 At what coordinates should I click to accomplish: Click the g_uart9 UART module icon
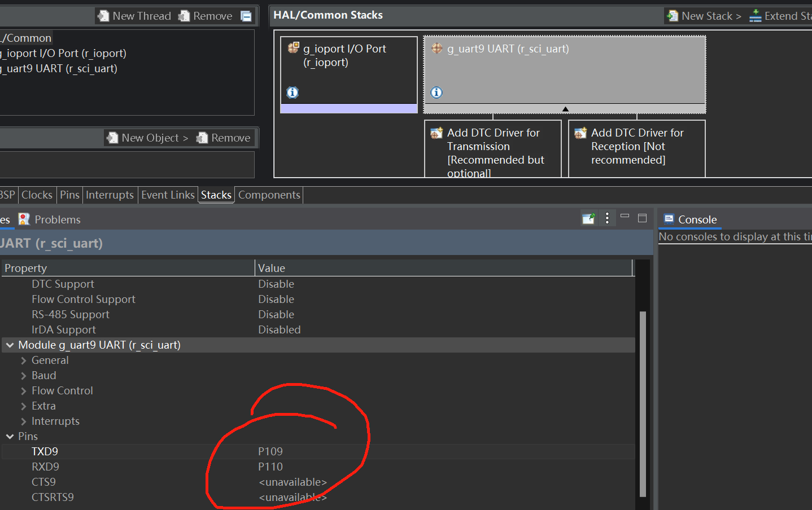(437, 49)
